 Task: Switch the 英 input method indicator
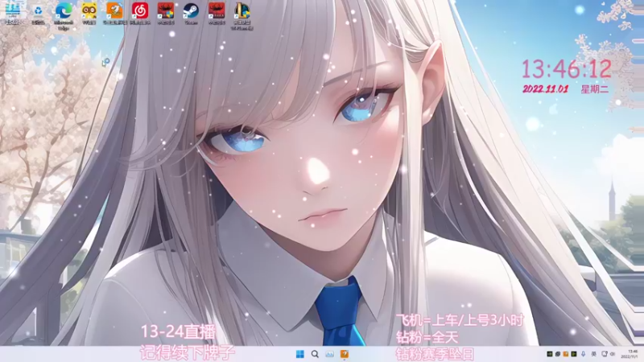[x=594, y=354]
